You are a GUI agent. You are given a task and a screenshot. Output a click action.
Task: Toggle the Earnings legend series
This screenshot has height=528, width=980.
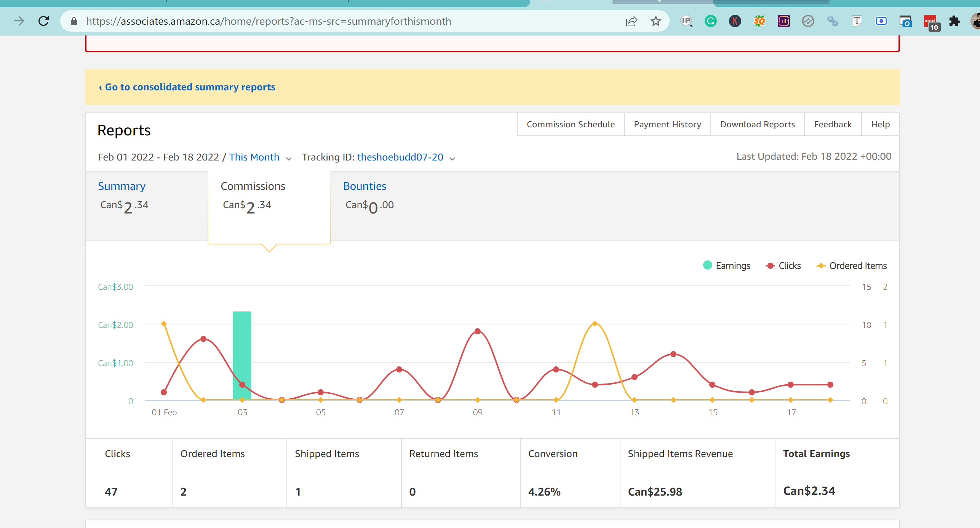click(726, 265)
